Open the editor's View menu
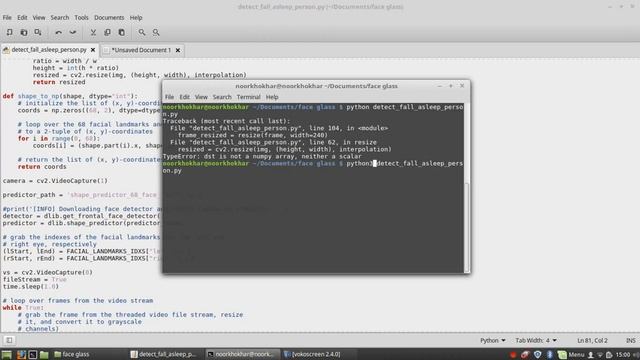Image resolution: width=640 pixels, height=360 pixels. click(39, 18)
